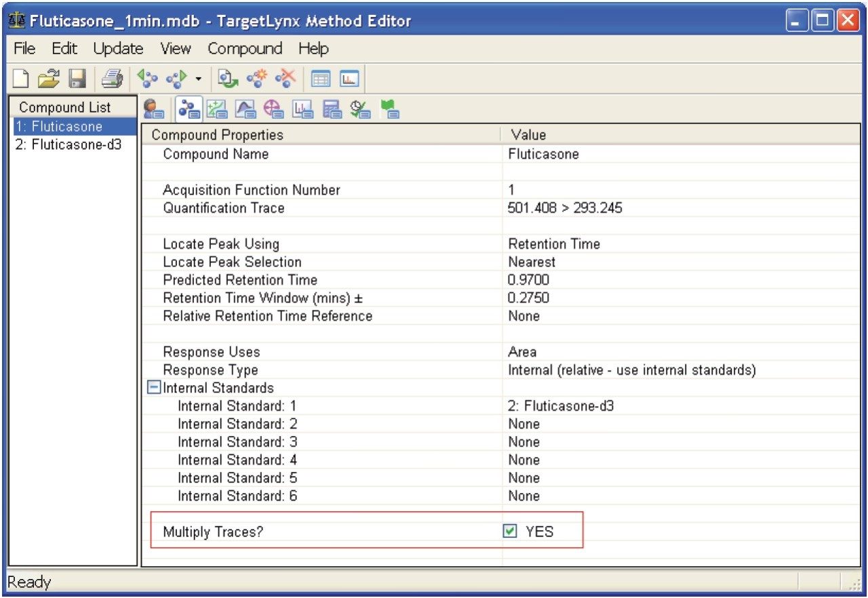Open Internal Standard: 2 value None
The image size is (868, 598).
point(524,424)
